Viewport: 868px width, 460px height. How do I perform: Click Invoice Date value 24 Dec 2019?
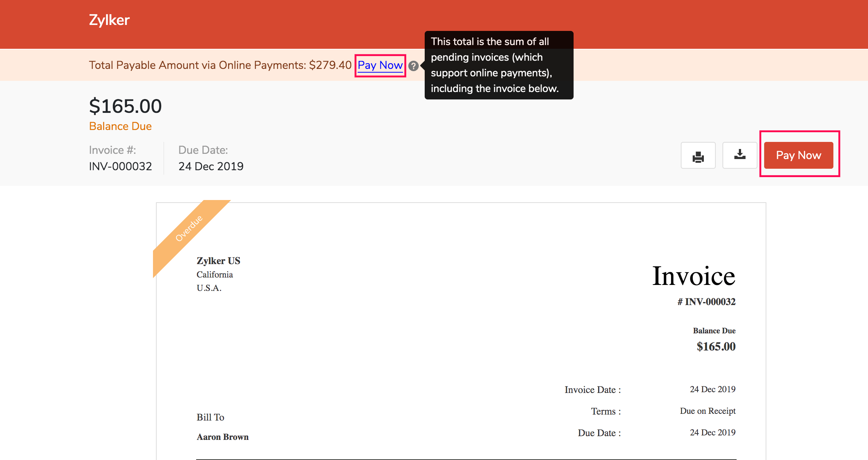(713, 389)
